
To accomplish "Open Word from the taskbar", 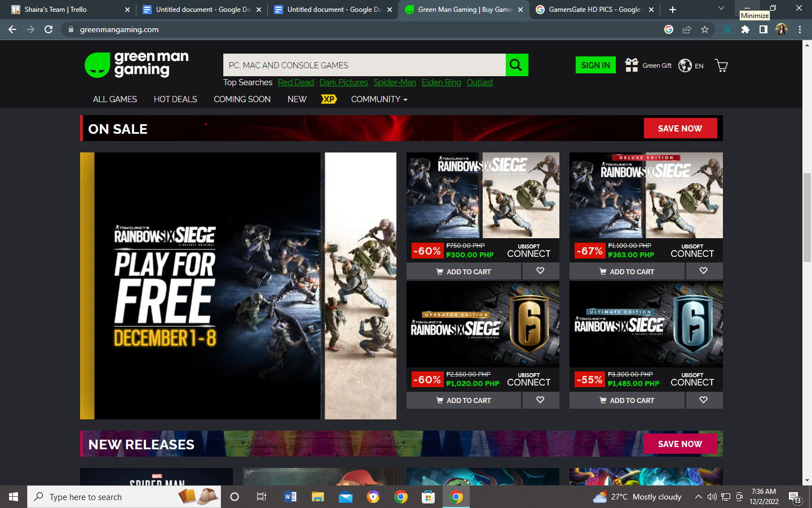I will tap(290, 497).
